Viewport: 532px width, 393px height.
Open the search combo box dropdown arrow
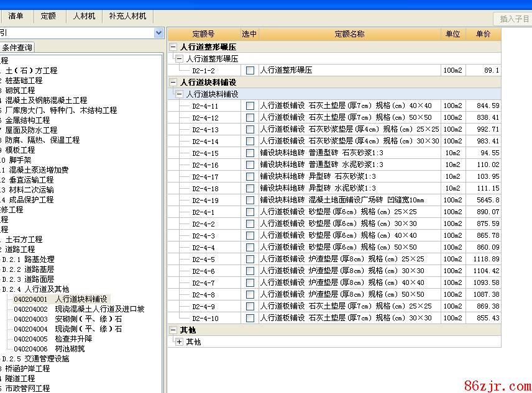[x=158, y=33]
